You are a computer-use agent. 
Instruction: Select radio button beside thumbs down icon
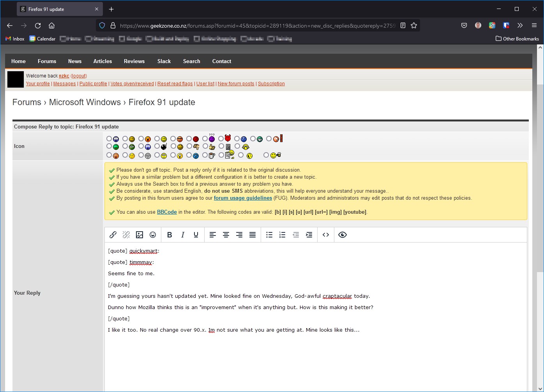coord(189,146)
